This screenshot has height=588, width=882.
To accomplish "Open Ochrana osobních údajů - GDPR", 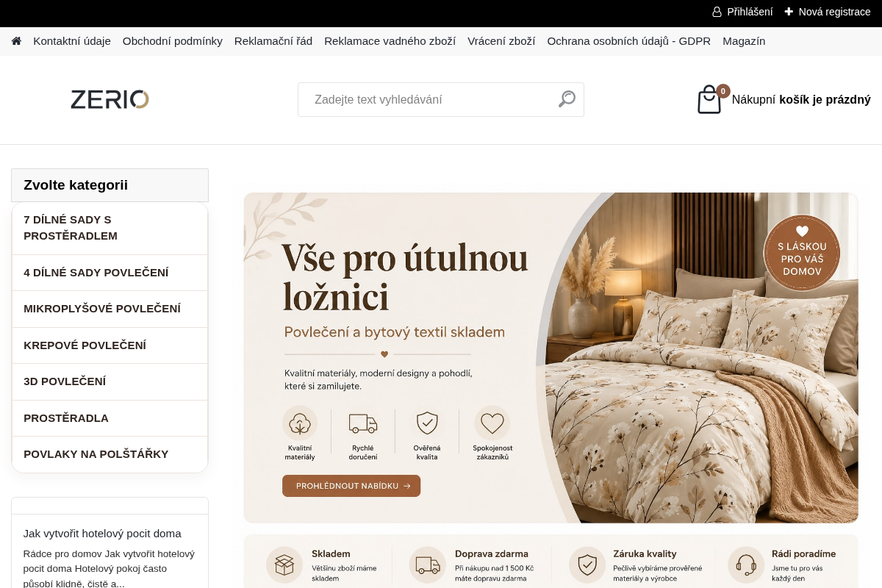I will click(629, 41).
